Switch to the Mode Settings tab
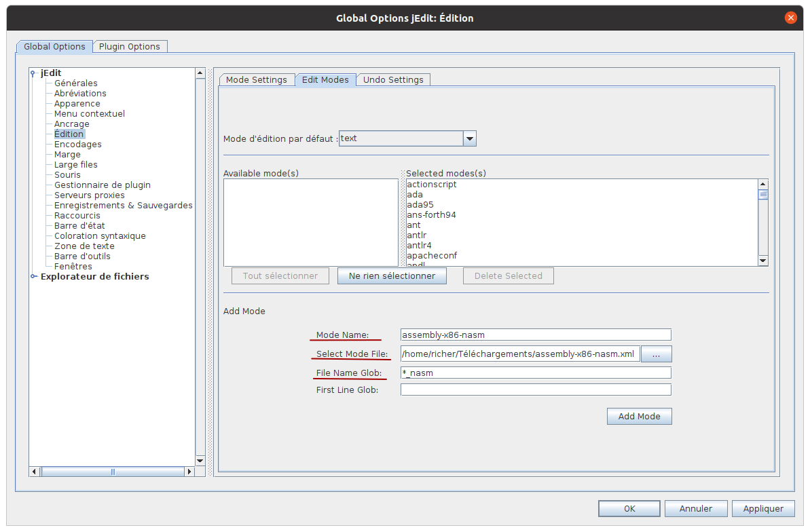This screenshot has height=532, width=810. [x=257, y=80]
